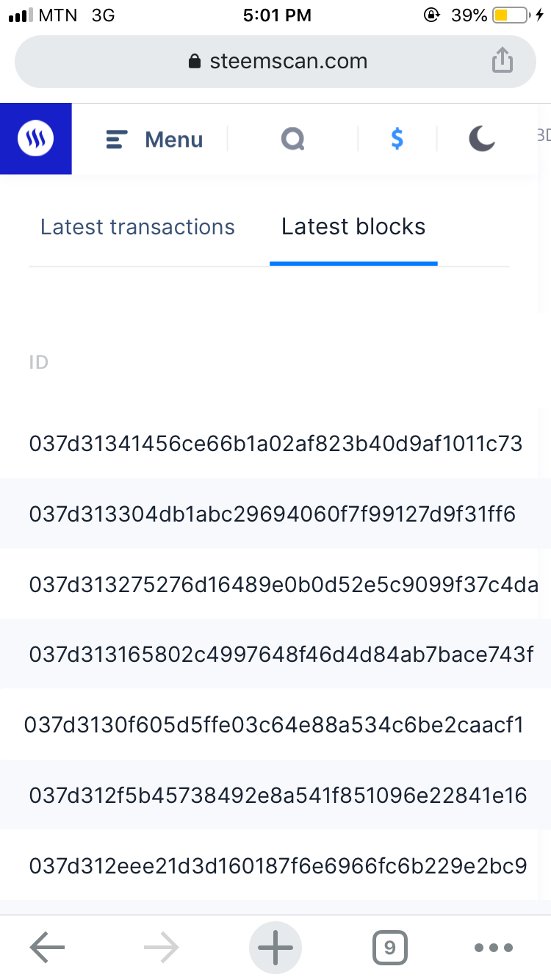Image resolution: width=551 pixels, height=980 pixels.
Task: Open block ID starting with 037d312e
Action: point(278,867)
